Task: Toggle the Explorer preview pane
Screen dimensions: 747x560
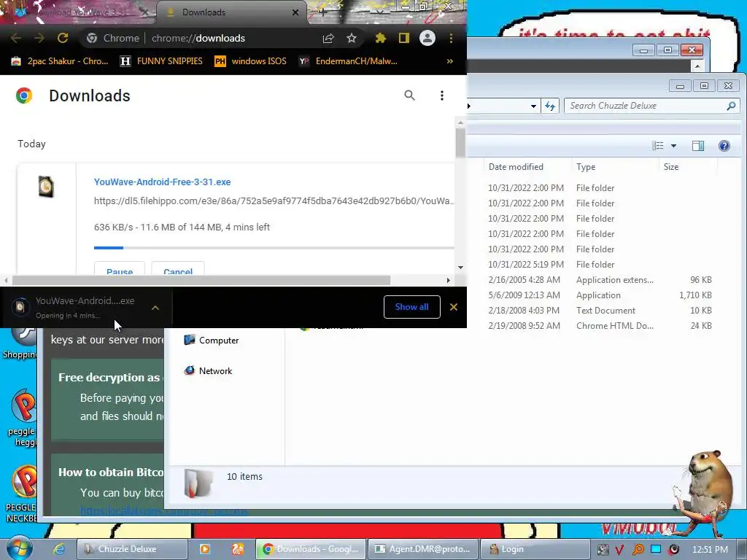Action: pos(698,146)
